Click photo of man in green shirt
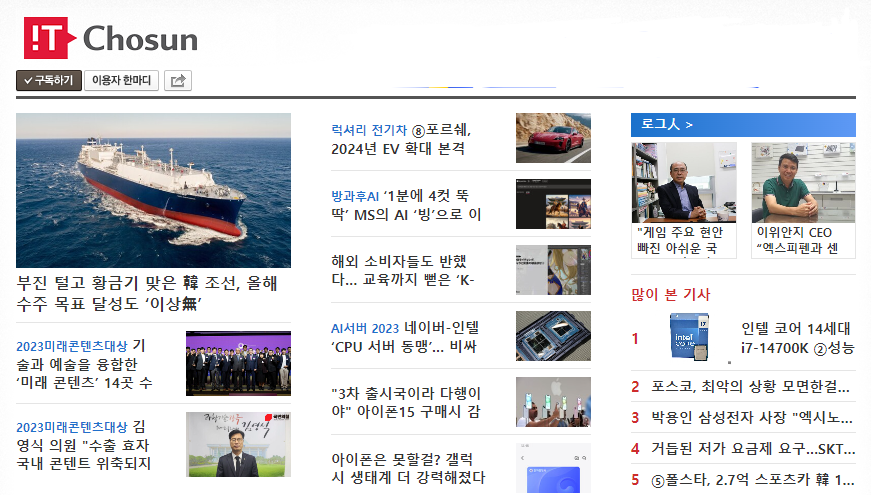Screen dimensions: 871x495 click(x=803, y=183)
